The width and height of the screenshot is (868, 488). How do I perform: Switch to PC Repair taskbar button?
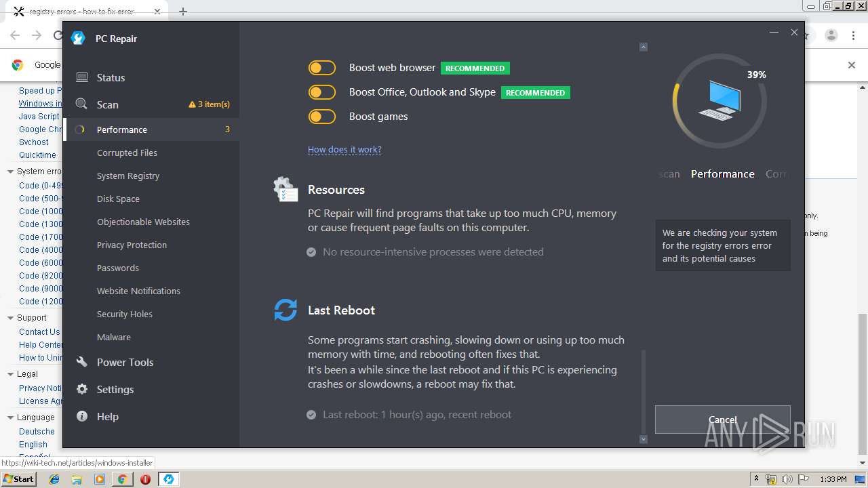click(168, 479)
